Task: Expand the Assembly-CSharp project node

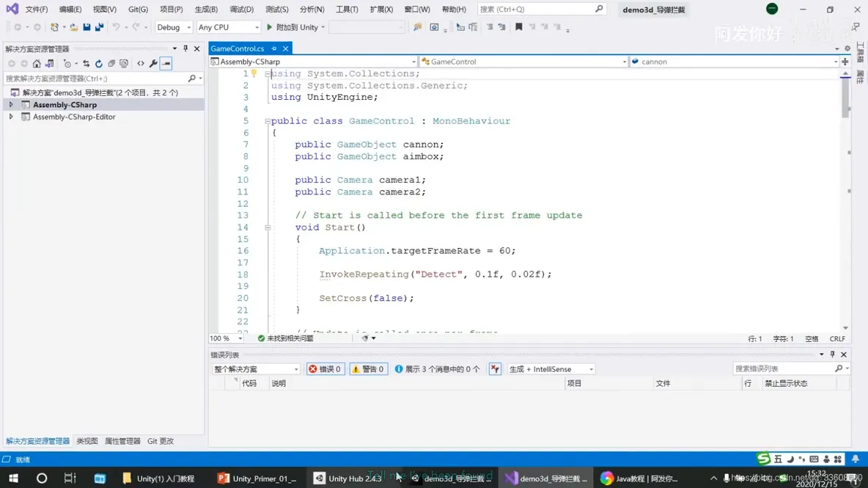Action: click(10, 105)
